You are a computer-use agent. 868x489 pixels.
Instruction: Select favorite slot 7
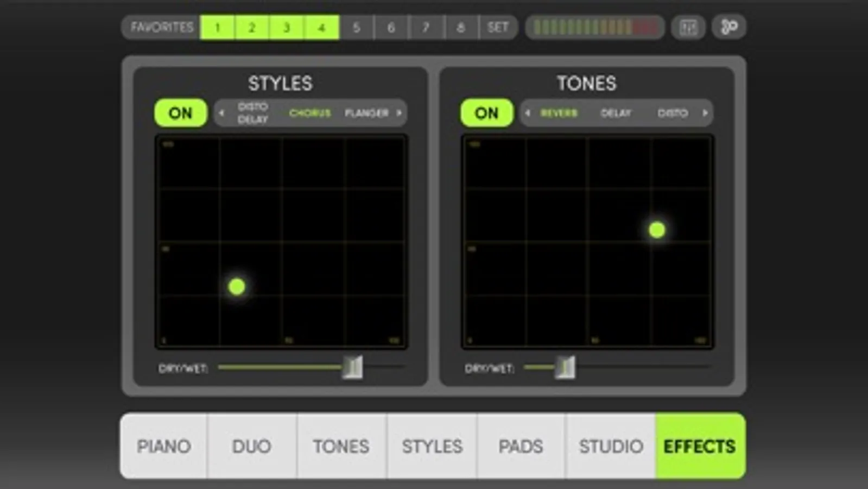coord(426,27)
